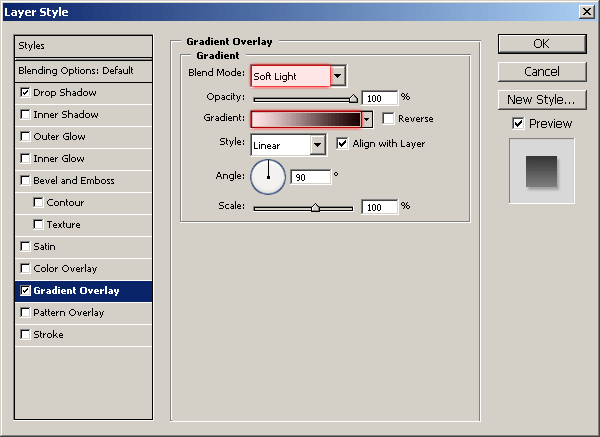Click the angle dial control

(x=268, y=177)
